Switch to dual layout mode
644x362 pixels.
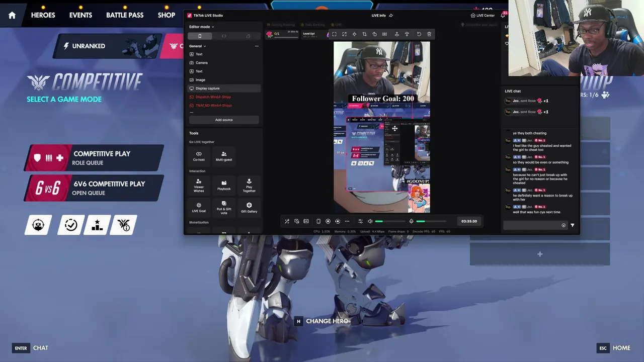[248, 36]
